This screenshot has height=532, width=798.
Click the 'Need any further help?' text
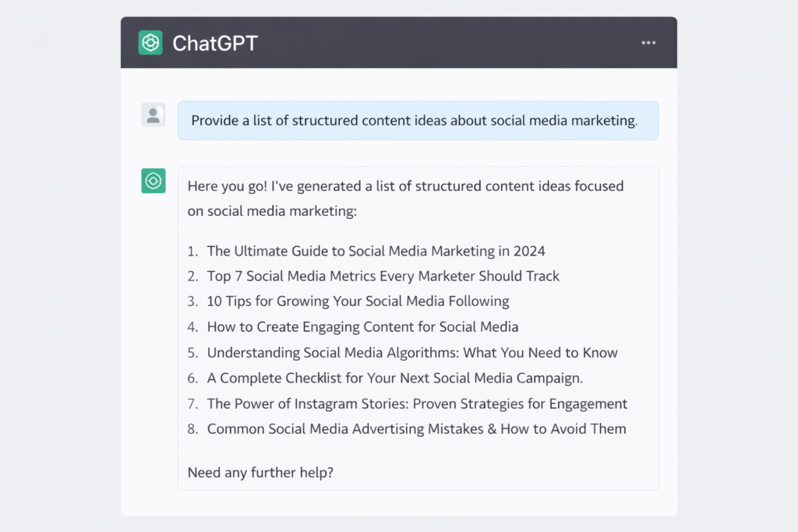coord(260,472)
